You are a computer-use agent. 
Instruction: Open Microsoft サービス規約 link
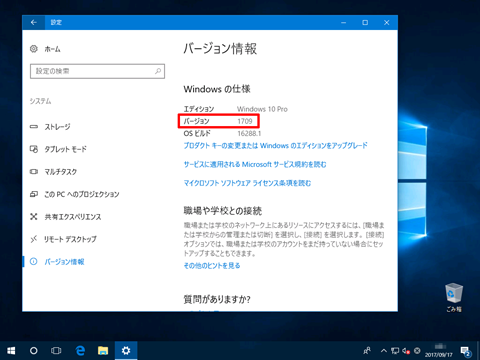[255, 164]
